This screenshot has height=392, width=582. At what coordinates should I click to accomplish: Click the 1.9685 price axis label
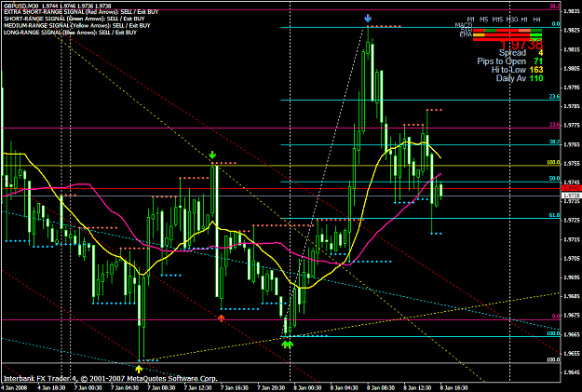coord(572,297)
